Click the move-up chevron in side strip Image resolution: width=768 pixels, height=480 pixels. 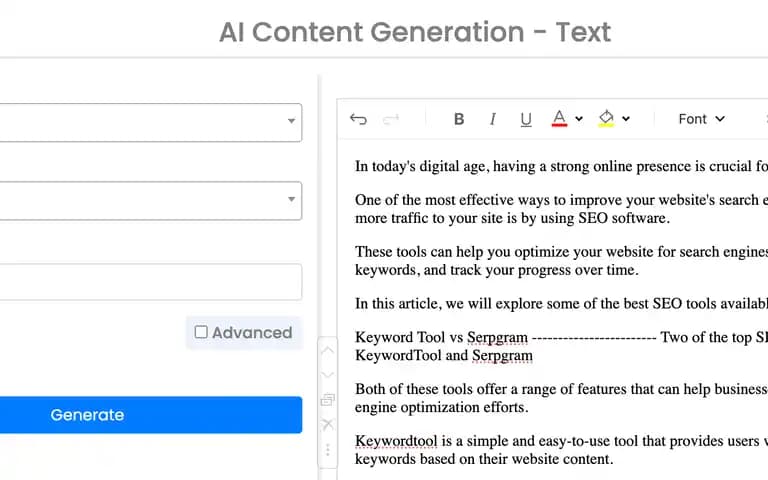(x=328, y=351)
